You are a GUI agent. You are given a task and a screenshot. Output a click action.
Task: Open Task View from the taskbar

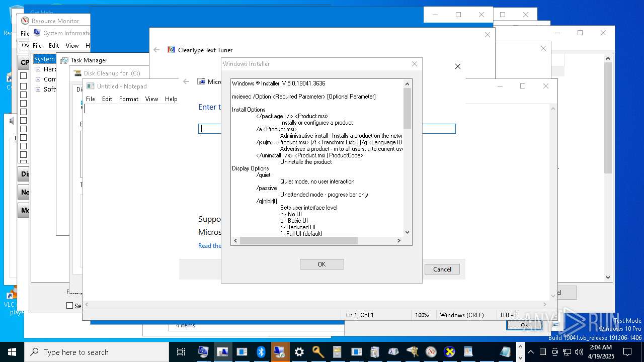click(x=181, y=352)
